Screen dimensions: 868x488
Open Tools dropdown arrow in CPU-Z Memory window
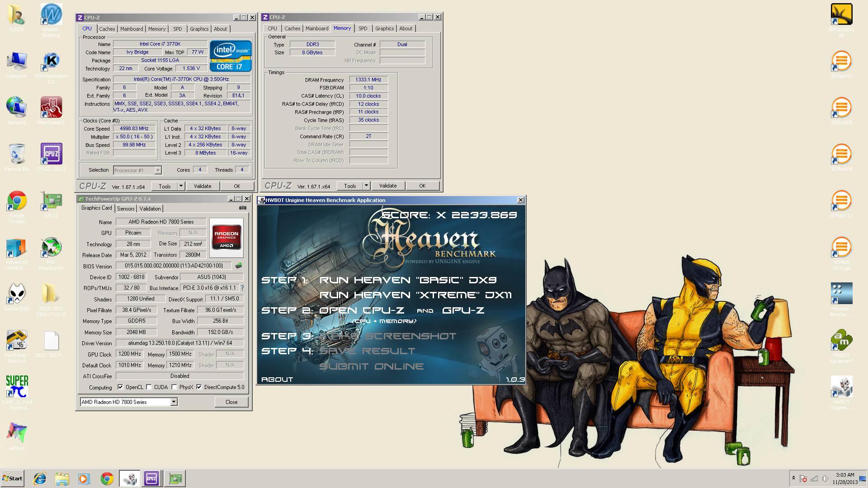[x=366, y=186]
